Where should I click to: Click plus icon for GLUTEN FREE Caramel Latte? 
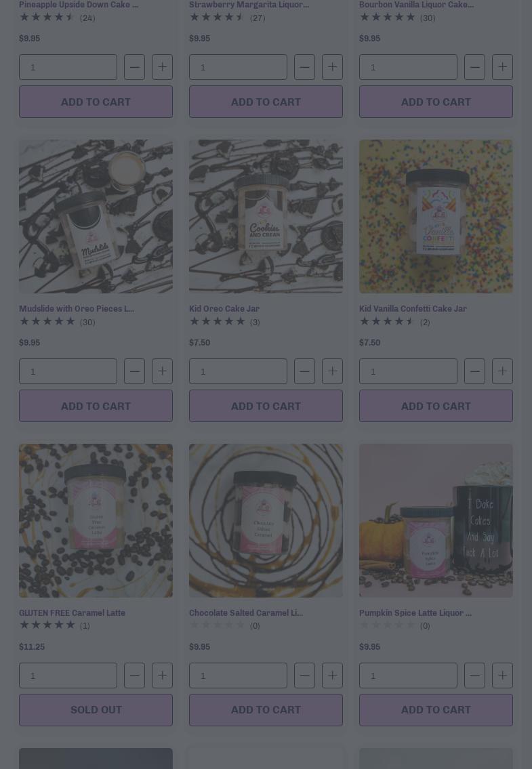[162, 676]
